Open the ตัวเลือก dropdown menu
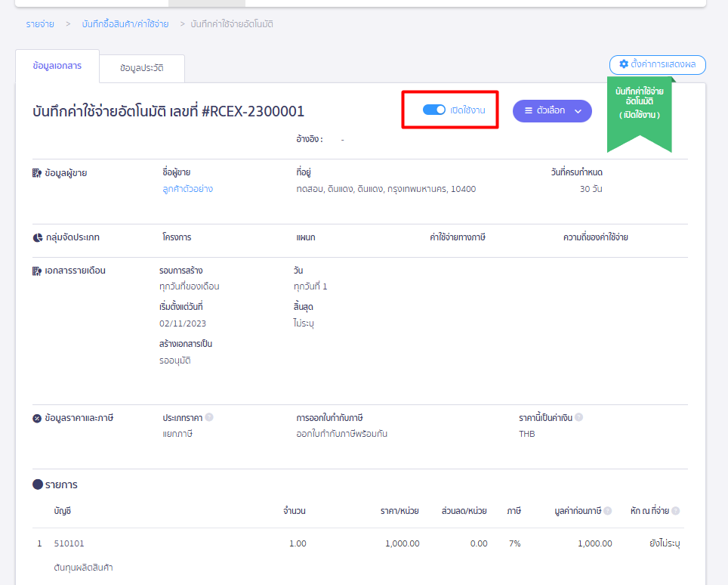Image resolution: width=728 pixels, height=585 pixels. pos(552,111)
